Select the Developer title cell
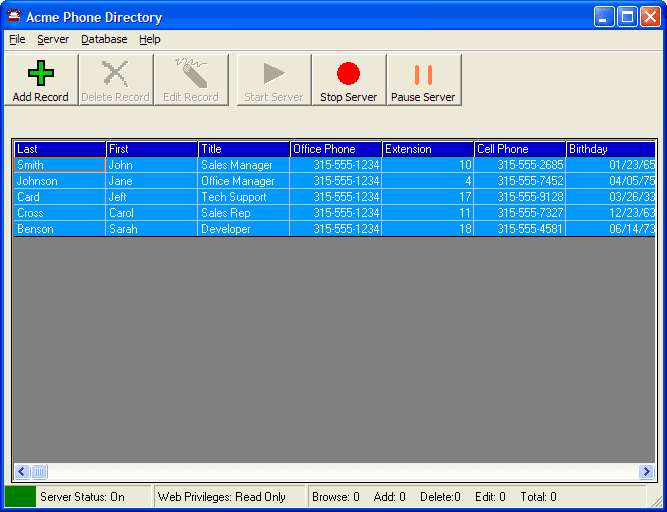Screen dimensions: 667x512 (244, 229)
